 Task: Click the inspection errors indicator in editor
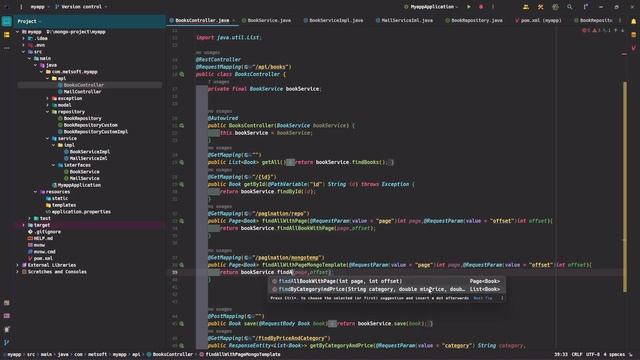(x=597, y=31)
